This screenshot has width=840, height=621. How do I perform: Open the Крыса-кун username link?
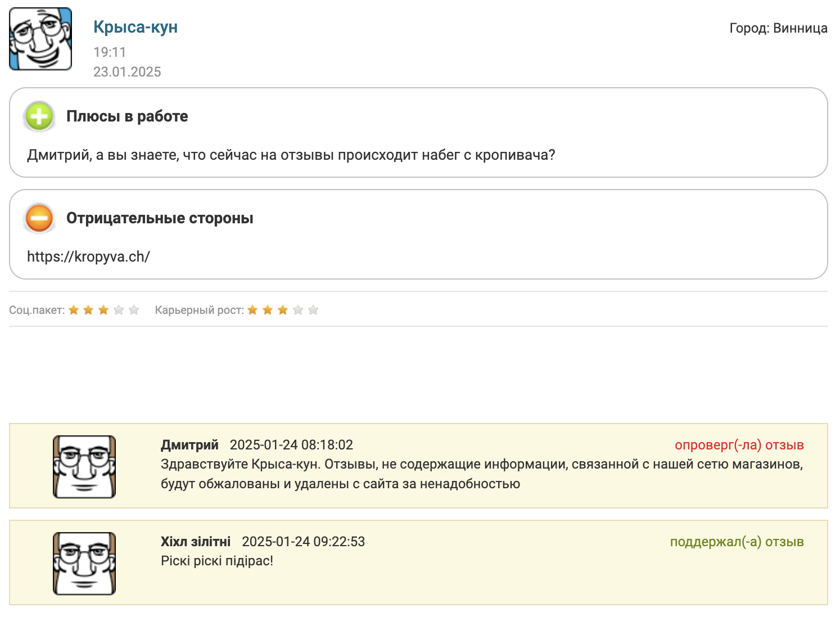136,27
